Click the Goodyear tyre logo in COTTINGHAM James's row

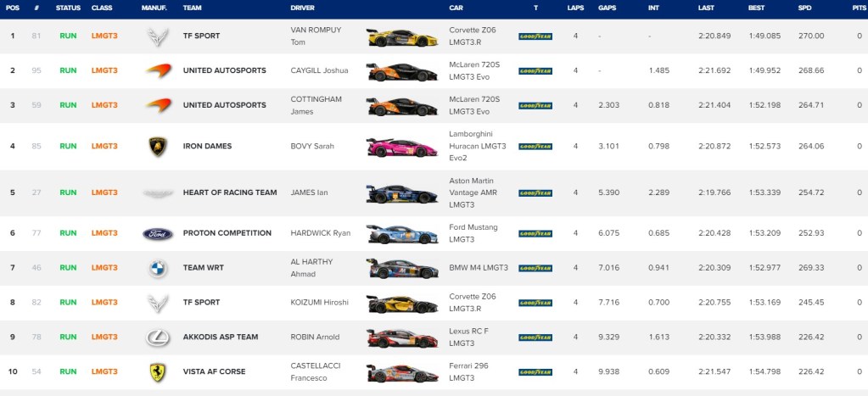535,106
